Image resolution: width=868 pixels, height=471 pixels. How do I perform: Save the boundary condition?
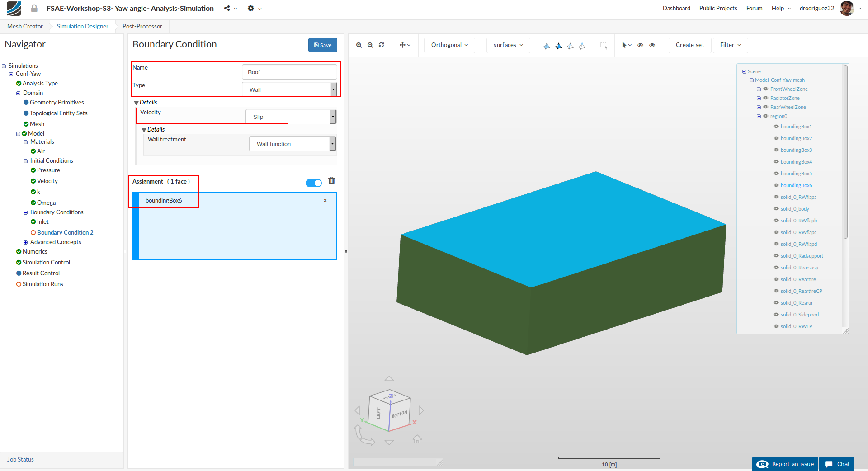pos(322,45)
